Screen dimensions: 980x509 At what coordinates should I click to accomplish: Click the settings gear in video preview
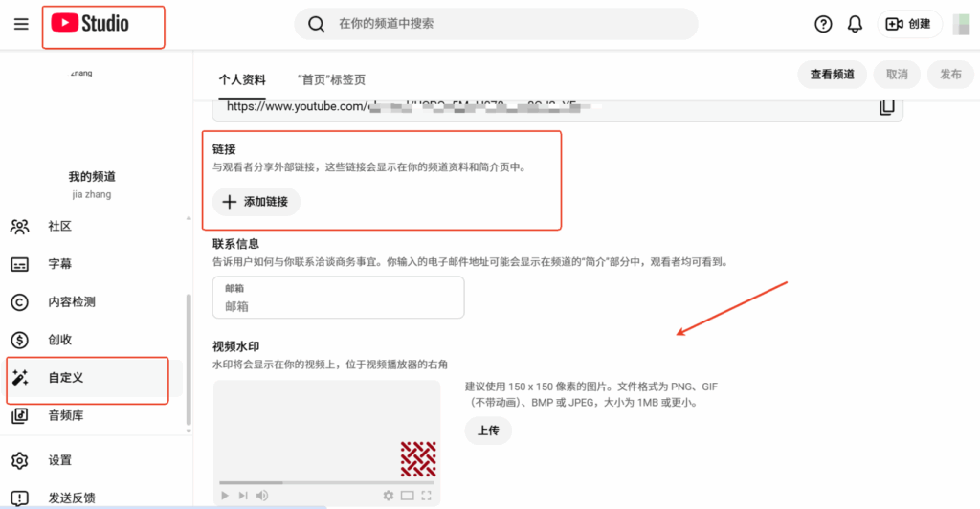point(388,495)
